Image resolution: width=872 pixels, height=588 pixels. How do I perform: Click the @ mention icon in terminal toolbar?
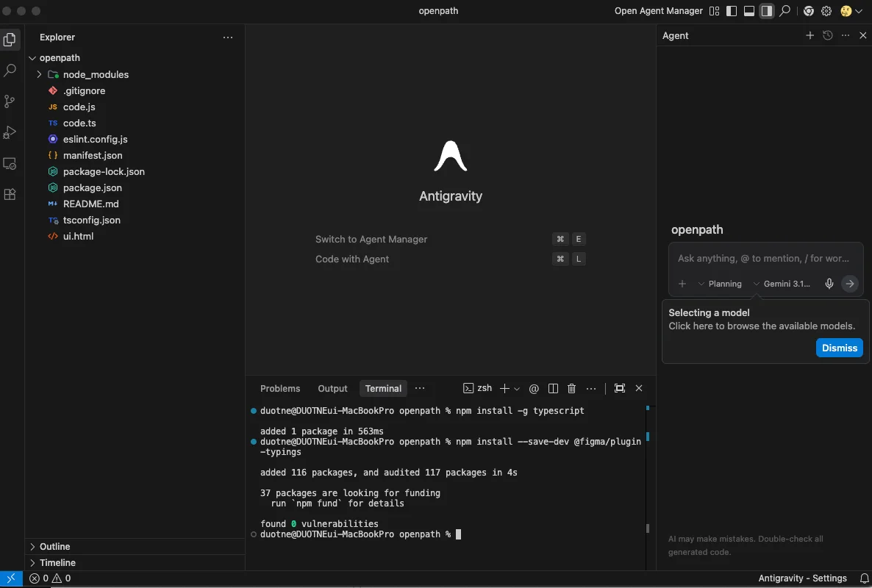tap(534, 389)
